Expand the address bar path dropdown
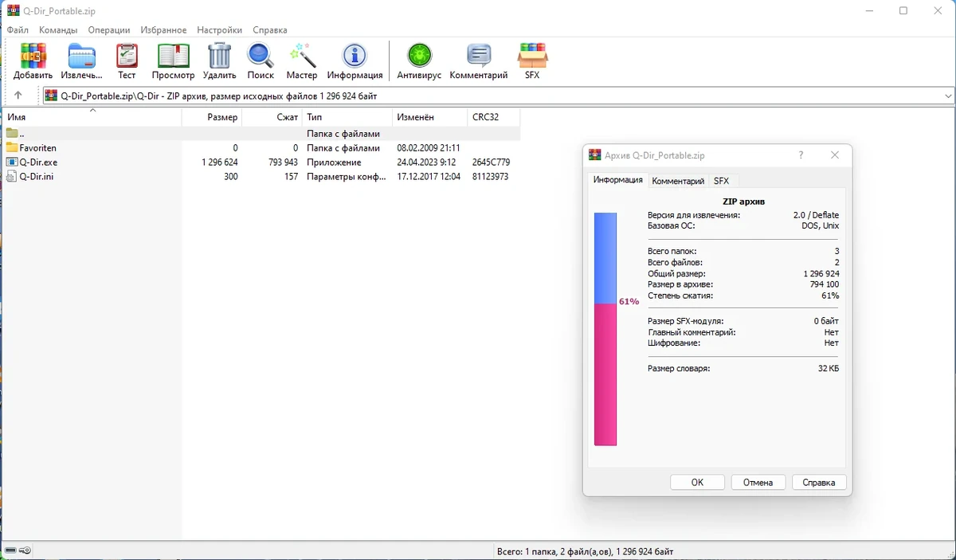This screenshot has height=560, width=956. [948, 96]
